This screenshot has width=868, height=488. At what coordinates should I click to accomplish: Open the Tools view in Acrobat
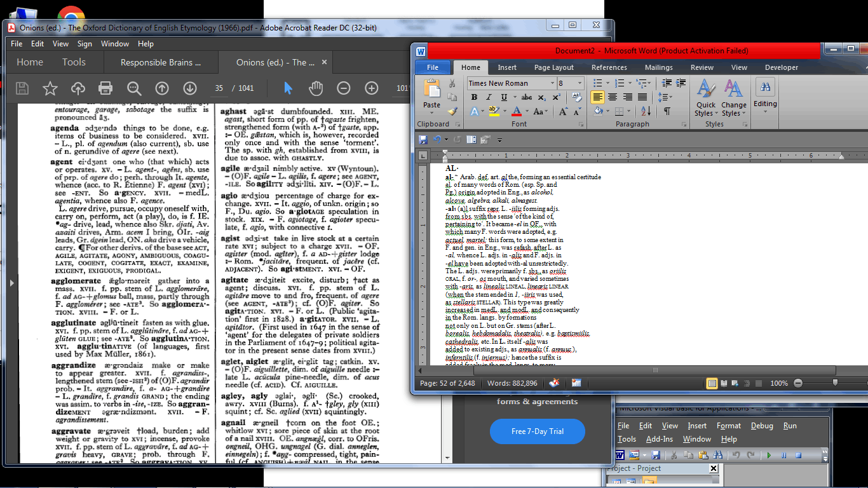point(74,62)
